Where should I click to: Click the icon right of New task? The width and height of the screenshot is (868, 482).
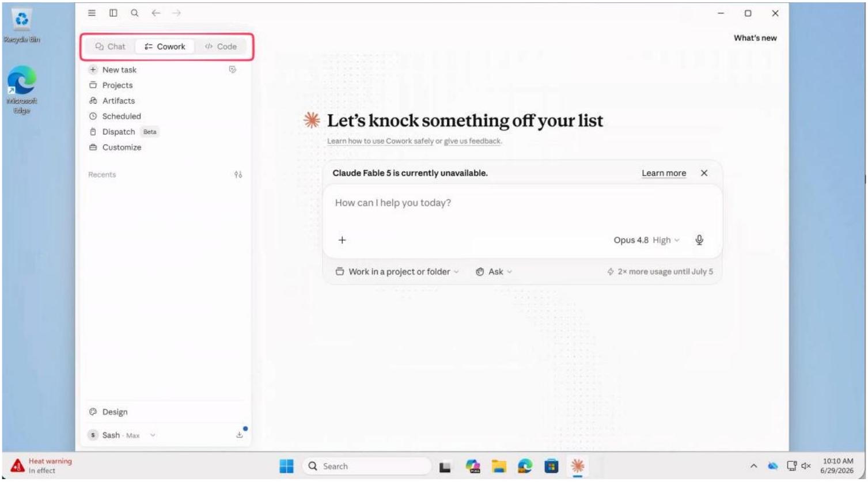pyautogui.click(x=233, y=69)
